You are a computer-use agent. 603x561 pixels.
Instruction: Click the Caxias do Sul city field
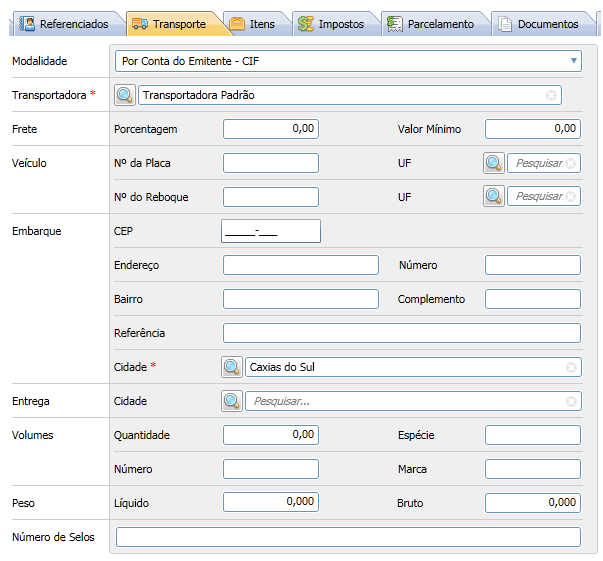(413, 367)
